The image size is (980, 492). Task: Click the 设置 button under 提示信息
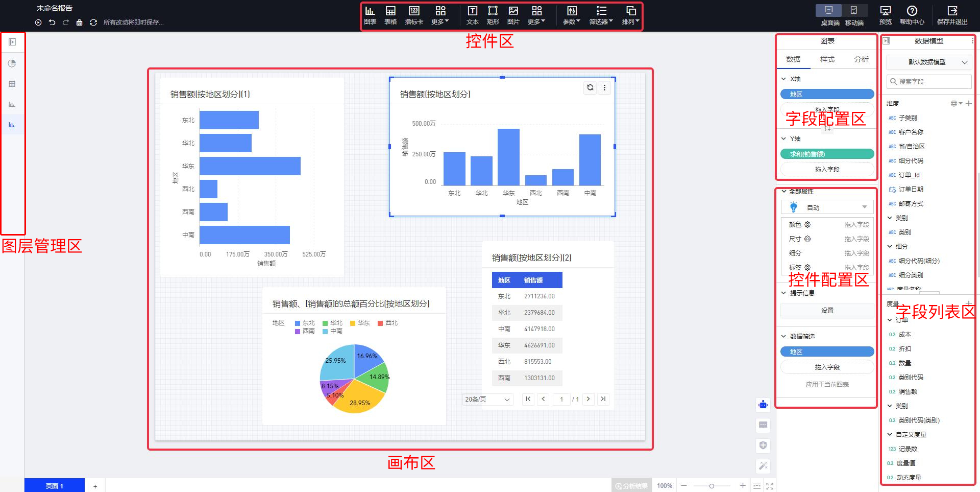pos(827,311)
